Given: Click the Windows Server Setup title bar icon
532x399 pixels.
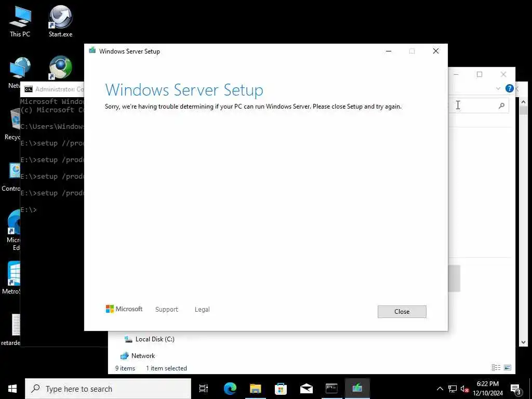Looking at the screenshot, I should tap(92, 51).
